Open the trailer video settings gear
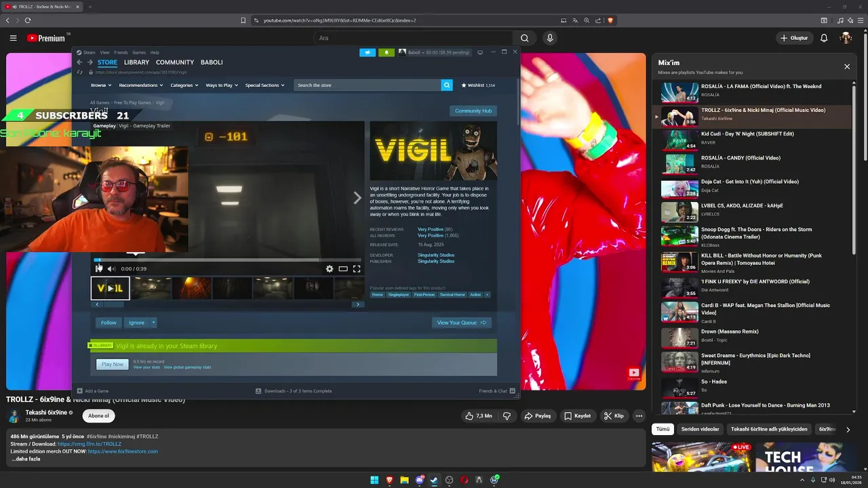This screenshot has height=488, width=868. 330,269
